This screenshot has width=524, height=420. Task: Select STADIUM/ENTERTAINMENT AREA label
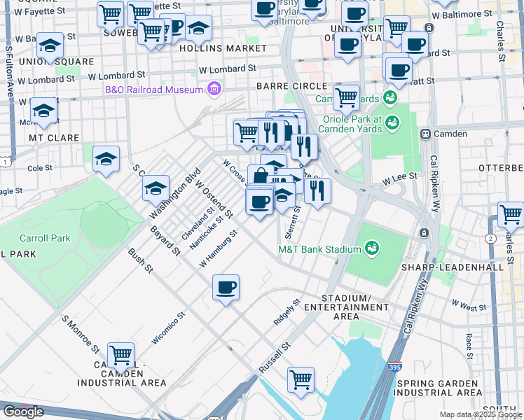(x=346, y=307)
